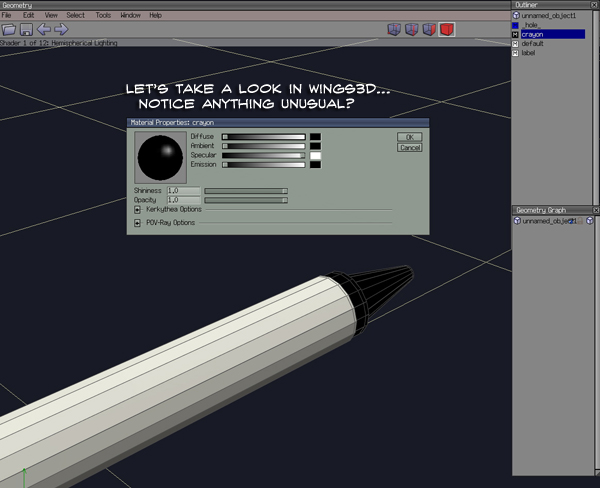Click OK in Material Properties dialog
The height and width of the screenshot is (488, 600).
409,136
